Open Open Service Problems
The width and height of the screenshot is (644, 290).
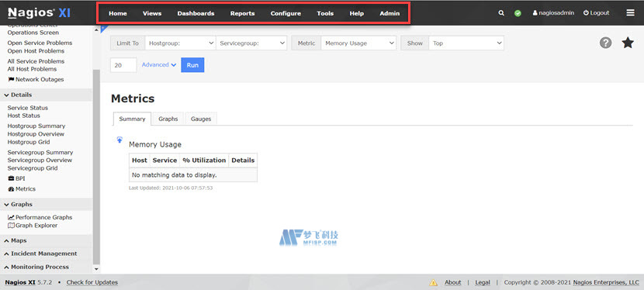pos(40,43)
